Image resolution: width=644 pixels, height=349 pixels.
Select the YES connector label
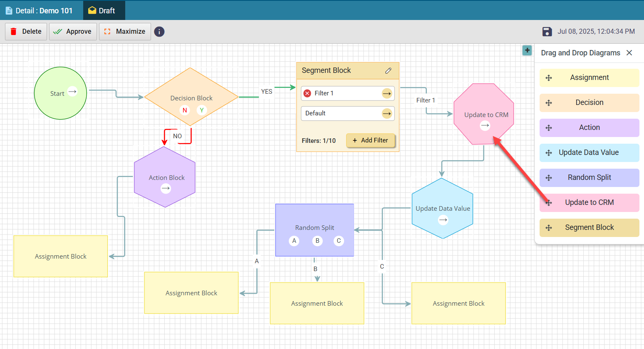coord(267,92)
